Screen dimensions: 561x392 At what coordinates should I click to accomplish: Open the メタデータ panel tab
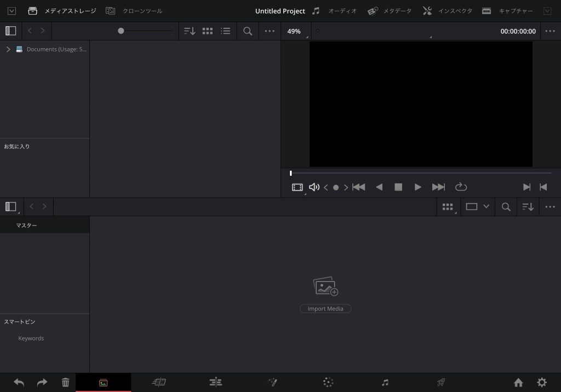point(389,11)
